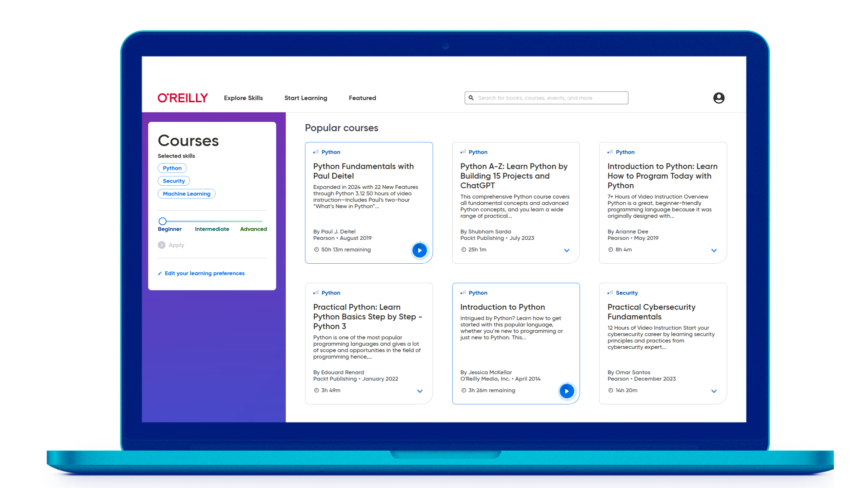Click the Apply arrow icon

coord(161,245)
